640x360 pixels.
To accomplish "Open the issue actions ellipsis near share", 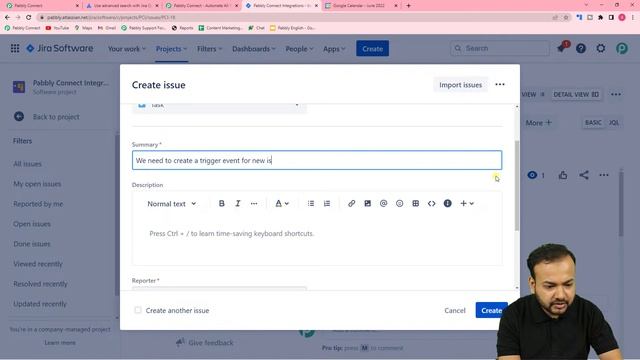I will click(604, 175).
